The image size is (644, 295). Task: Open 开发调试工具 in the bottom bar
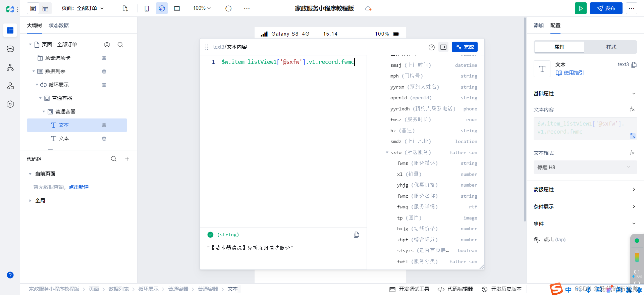(x=410, y=289)
